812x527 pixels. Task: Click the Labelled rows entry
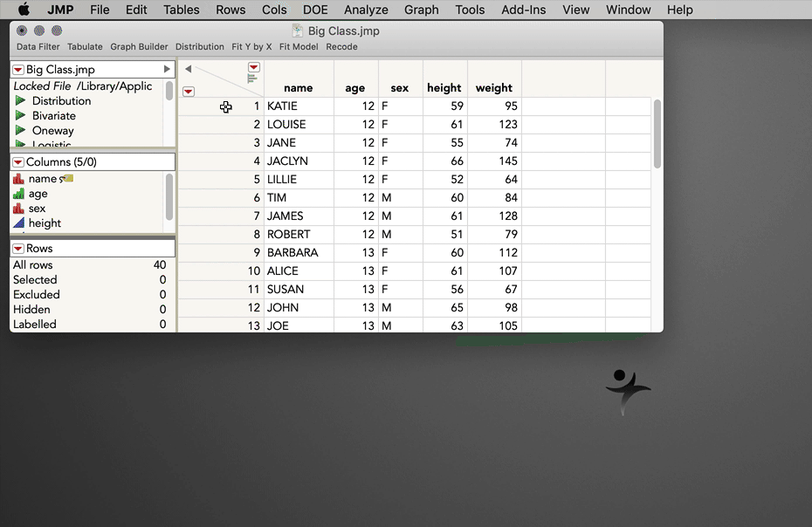(x=90, y=325)
